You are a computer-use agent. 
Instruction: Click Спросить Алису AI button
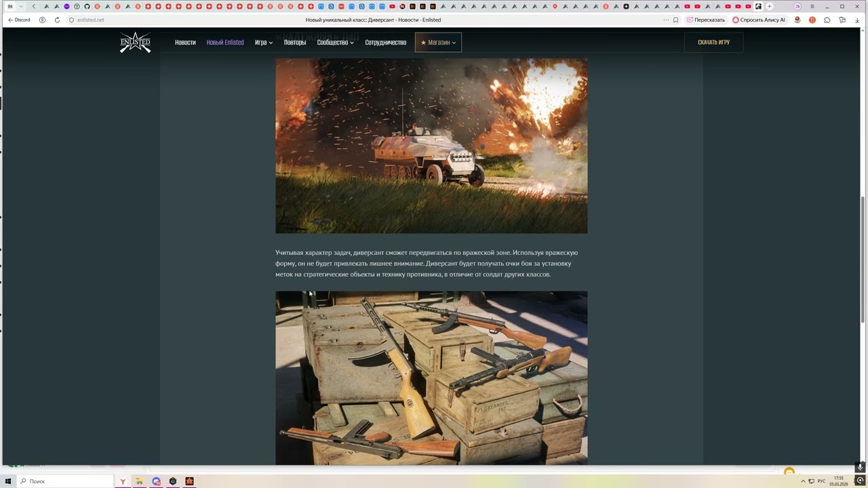click(759, 20)
